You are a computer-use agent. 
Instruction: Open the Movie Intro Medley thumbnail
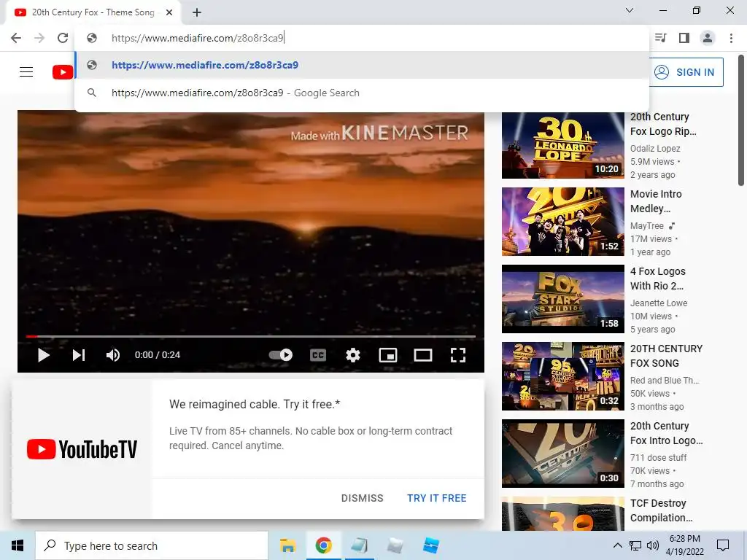[562, 222]
